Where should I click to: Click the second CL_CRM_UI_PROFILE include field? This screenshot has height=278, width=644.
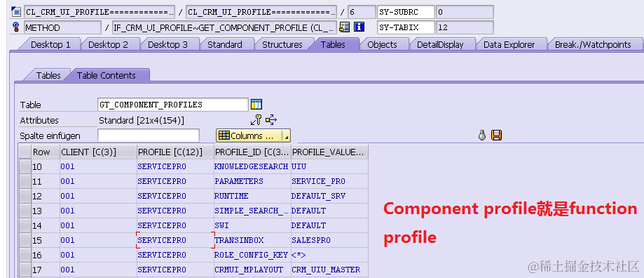[x=261, y=12]
